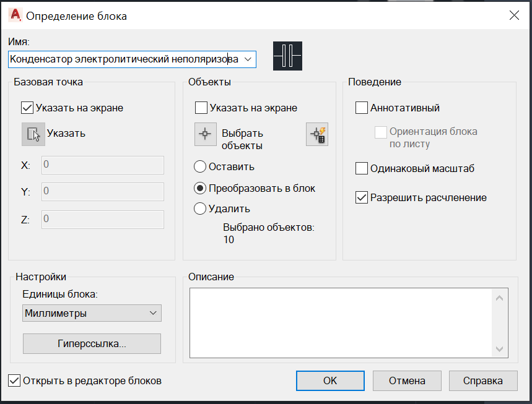Image resolution: width=532 pixels, height=404 pixels.
Task: Select the Оставить radio button
Action: pyautogui.click(x=200, y=166)
